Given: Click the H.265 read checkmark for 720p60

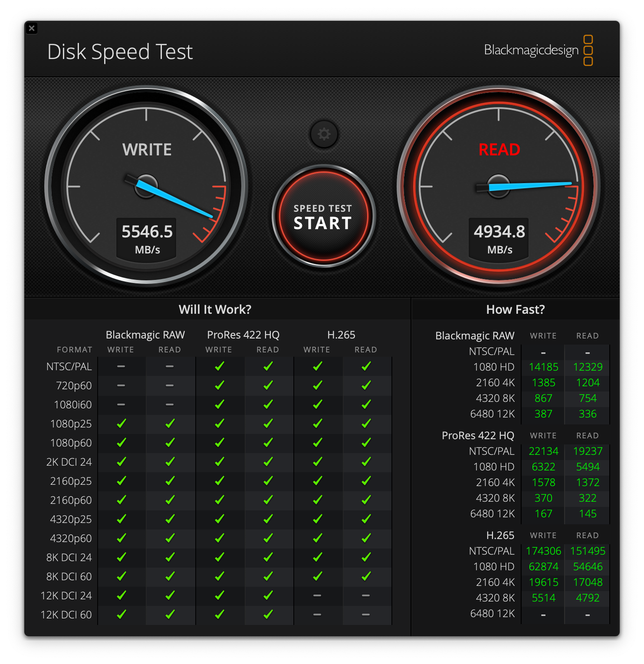Looking at the screenshot, I should click(x=367, y=385).
